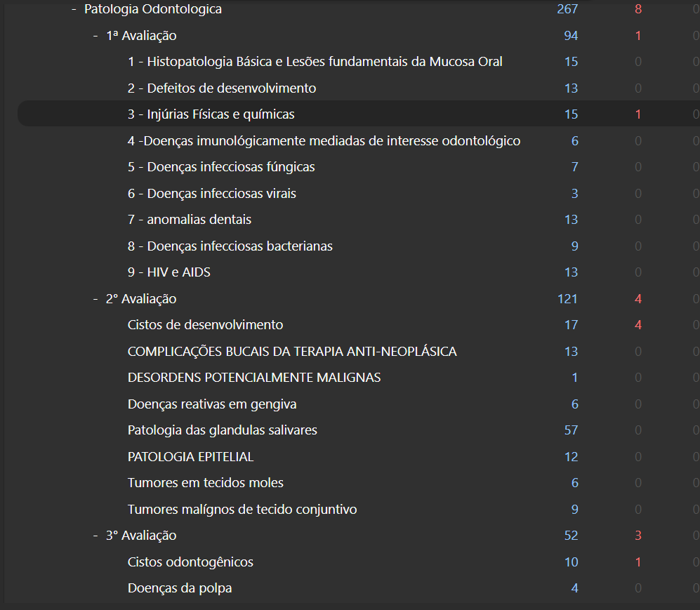Viewport: 700px width, 610px height.
Task: Click the red count 4 beside Cistos de desenvolvimento
Action: [x=638, y=324]
